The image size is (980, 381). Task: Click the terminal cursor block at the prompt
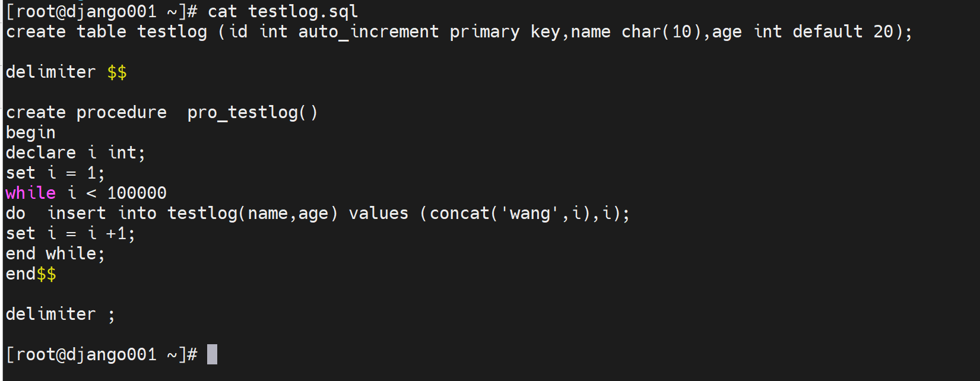[x=212, y=354]
